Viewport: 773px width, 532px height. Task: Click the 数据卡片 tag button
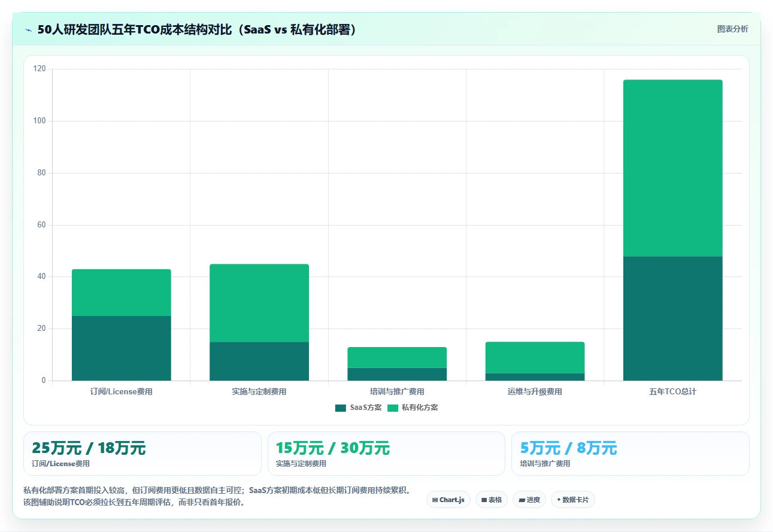pyautogui.click(x=573, y=500)
